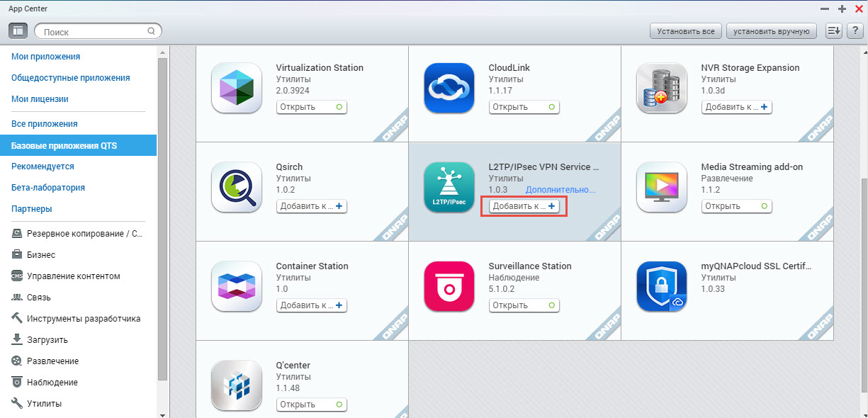Add Qsirch via Добавить к button
The image size is (868, 418).
(312, 206)
